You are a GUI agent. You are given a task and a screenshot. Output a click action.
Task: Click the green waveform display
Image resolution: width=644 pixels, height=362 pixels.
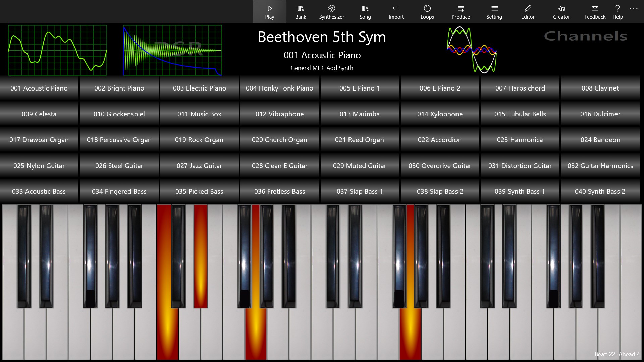coord(57,50)
